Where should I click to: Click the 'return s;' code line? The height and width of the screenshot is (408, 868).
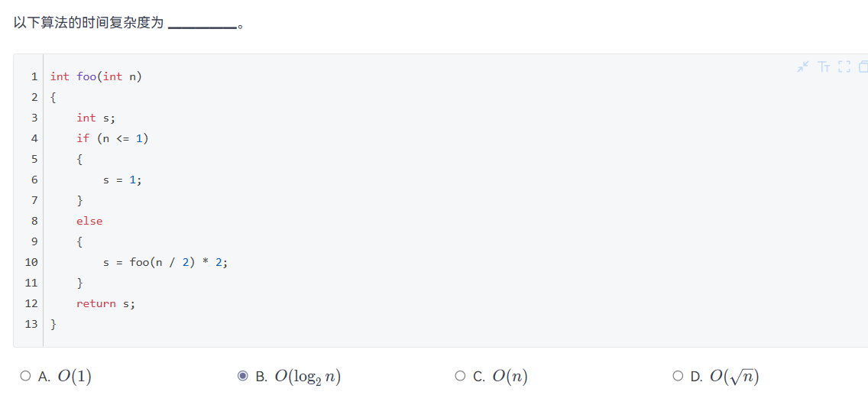click(x=105, y=303)
